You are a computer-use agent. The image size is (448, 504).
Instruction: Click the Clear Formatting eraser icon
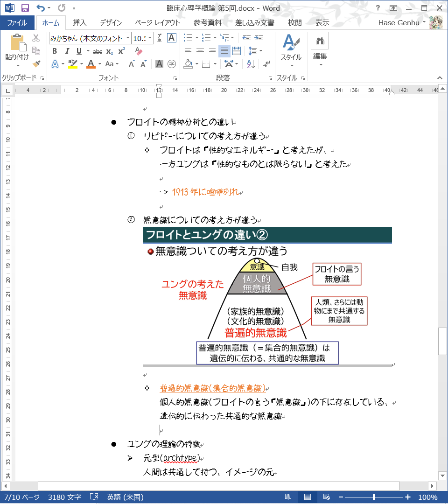(138, 51)
